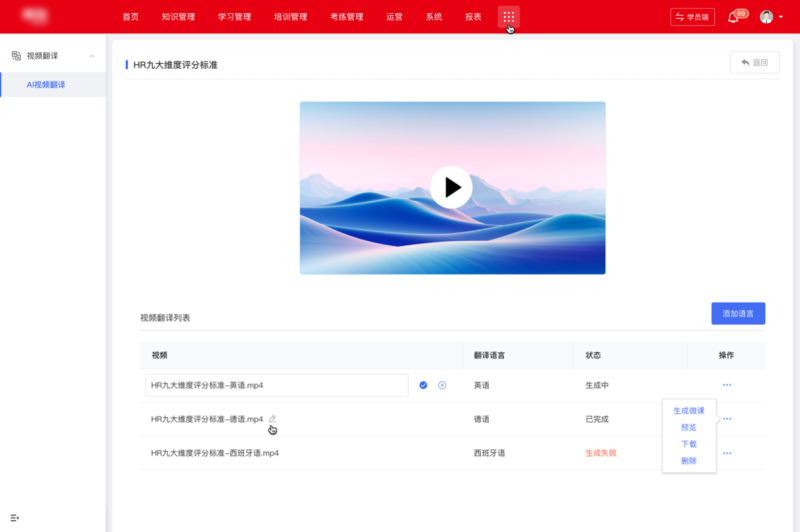
Task: Choose 下载 in the actions popup
Action: coord(688,444)
